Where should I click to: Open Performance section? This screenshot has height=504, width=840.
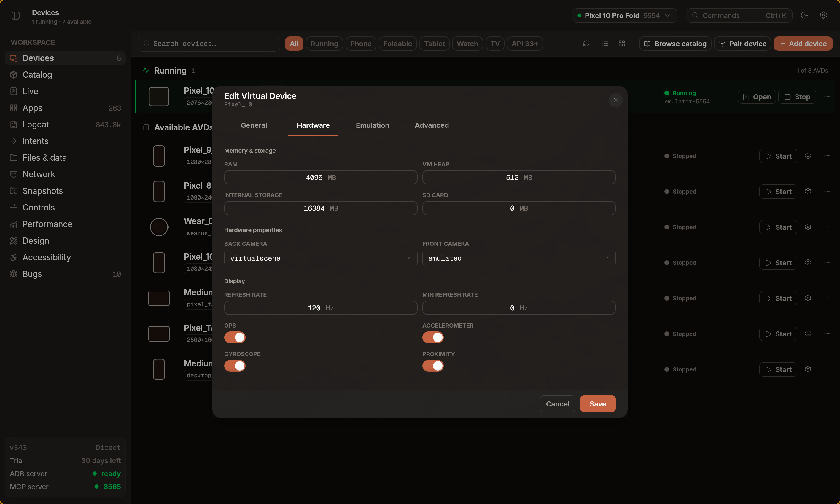(x=65, y=224)
